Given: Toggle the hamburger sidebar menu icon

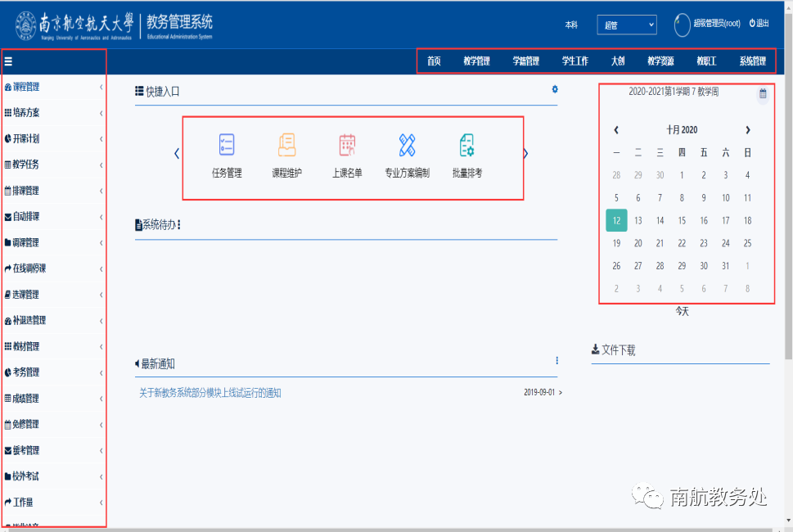Looking at the screenshot, I should pyautogui.click(x=8, y=61).
